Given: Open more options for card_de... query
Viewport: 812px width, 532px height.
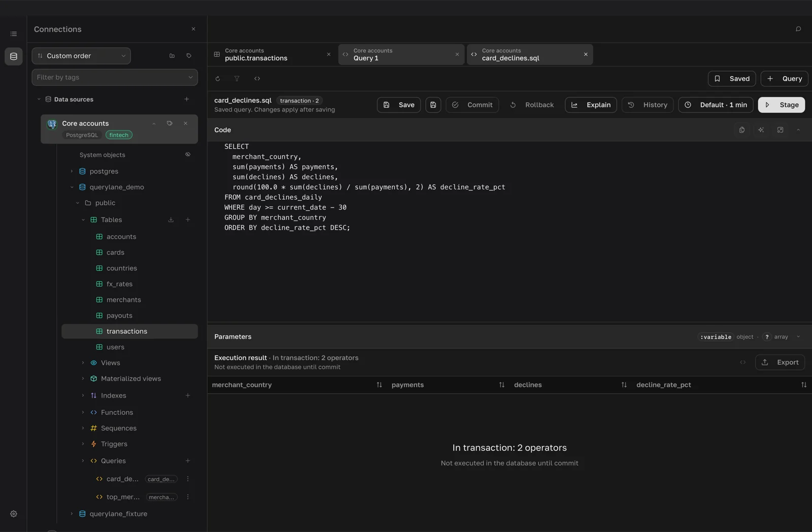Looking at the screenshot, I should [x=188, y=479].
